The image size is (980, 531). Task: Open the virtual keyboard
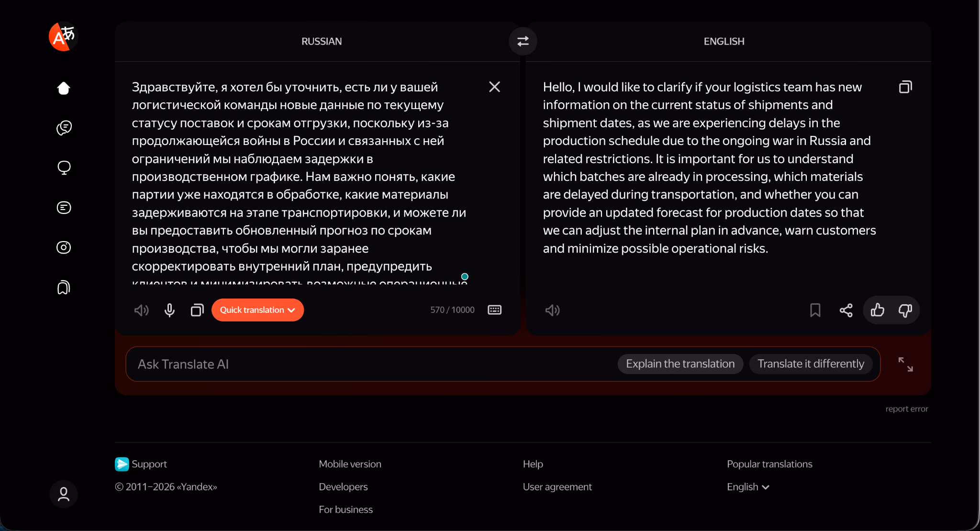pos(494,310)
